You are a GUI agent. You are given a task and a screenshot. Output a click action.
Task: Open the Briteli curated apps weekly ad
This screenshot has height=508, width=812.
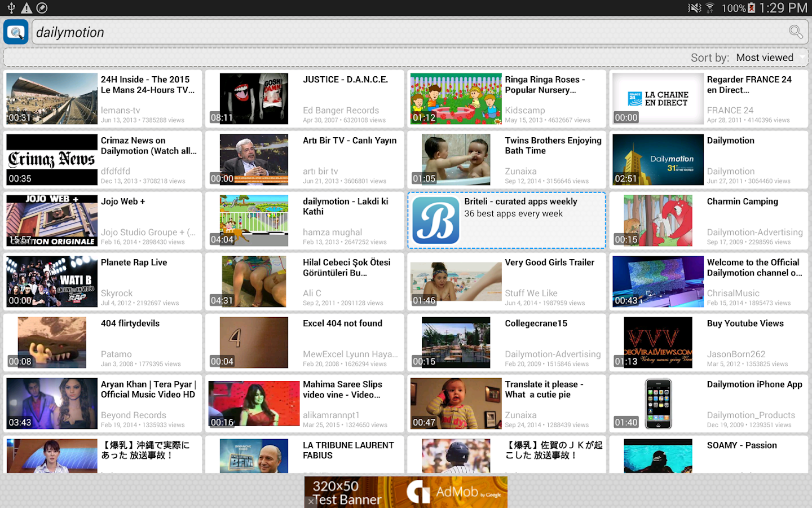507,220
